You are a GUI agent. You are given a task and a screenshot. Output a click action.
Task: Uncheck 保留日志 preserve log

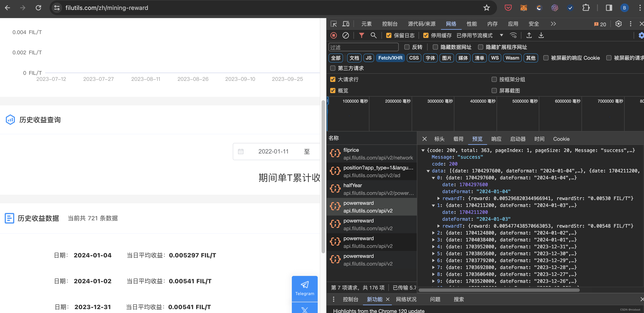(x=389, y=35)
